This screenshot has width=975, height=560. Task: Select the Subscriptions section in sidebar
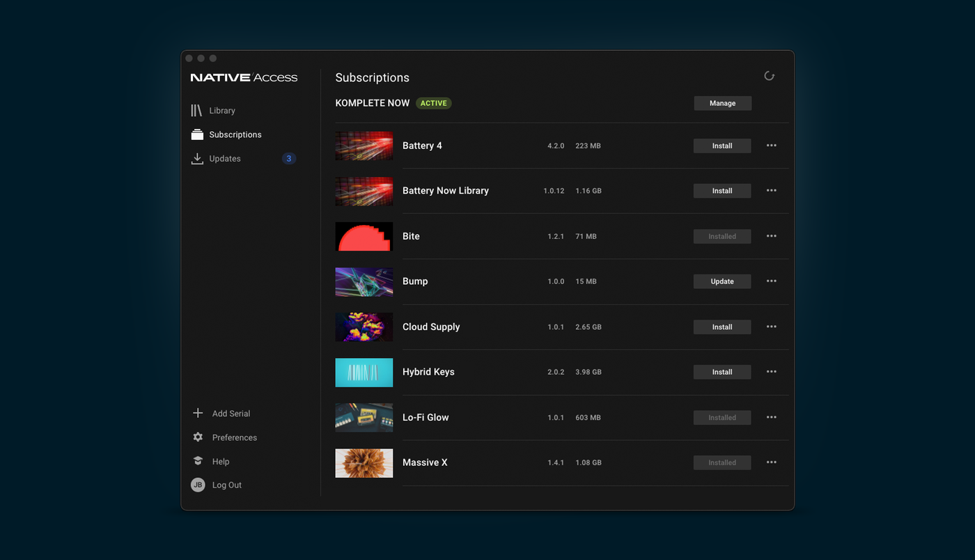(x=235, y=134)
